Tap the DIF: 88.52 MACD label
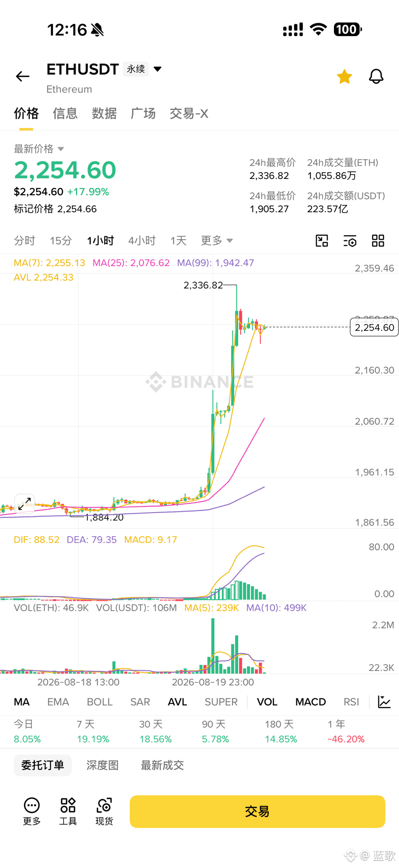Screen dimensions: 399x868 coord(37,540)
